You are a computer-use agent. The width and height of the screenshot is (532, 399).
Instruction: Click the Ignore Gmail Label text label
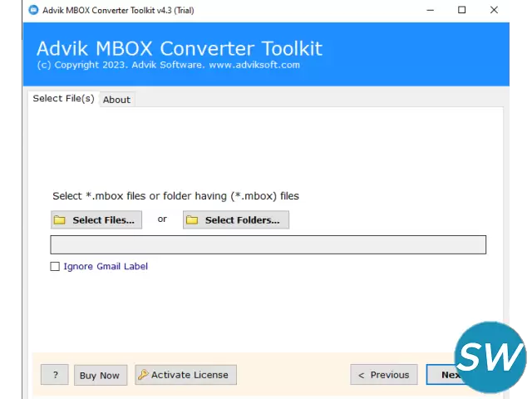[106, 267]
